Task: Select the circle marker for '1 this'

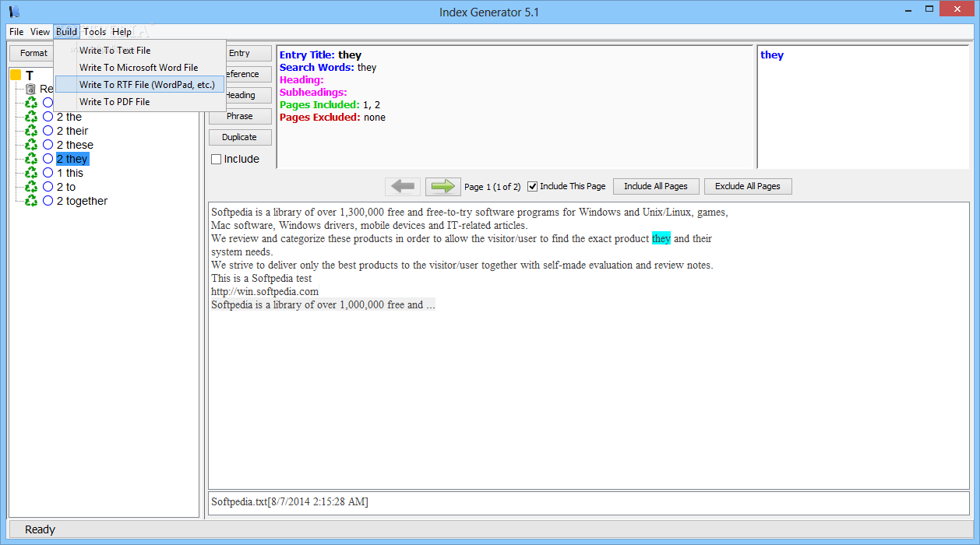Action: (48, 173)
